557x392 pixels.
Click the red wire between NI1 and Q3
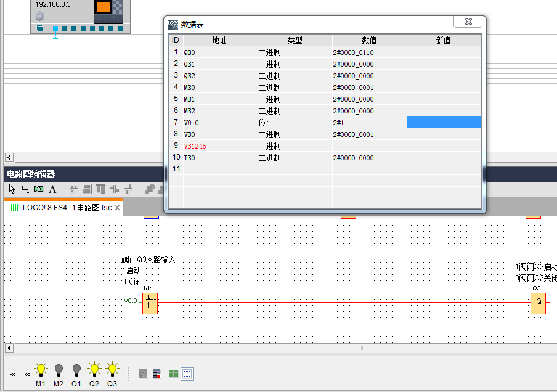click(x=344, y=303)
